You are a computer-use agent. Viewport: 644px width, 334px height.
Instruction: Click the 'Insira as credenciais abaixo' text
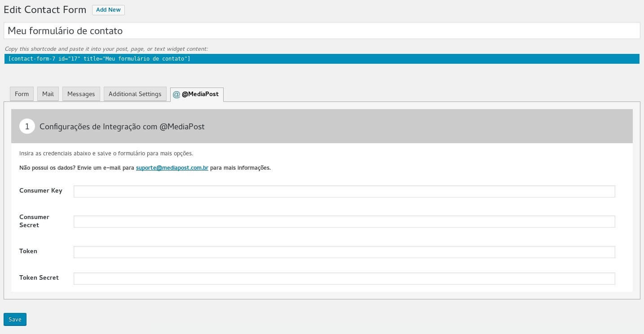coord(106,154)
